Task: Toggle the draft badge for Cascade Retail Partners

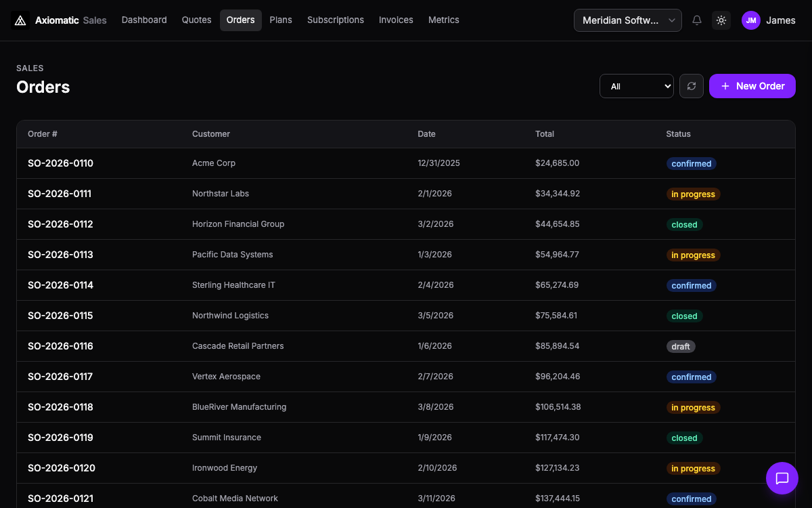Action: pyautogui.click(x=681, y=346)
